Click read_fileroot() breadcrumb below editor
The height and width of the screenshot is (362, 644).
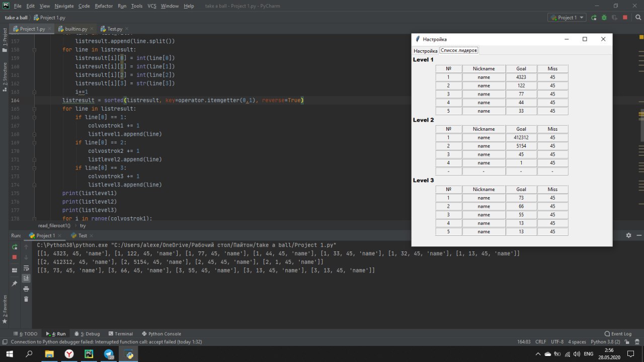click(x=54, y=226)
